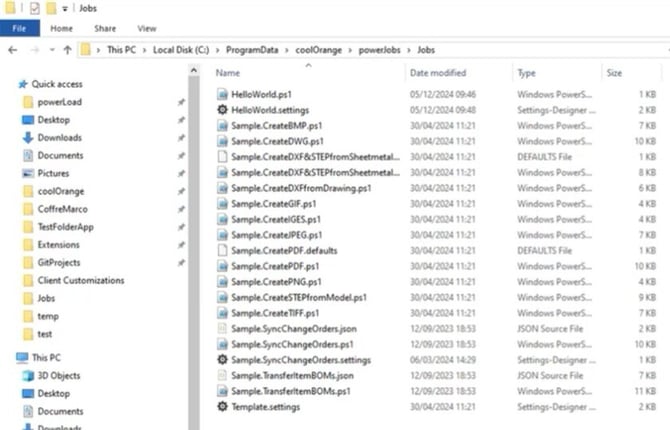Click Sample.CreatePDF.ps1 file icon

point(222,266)
